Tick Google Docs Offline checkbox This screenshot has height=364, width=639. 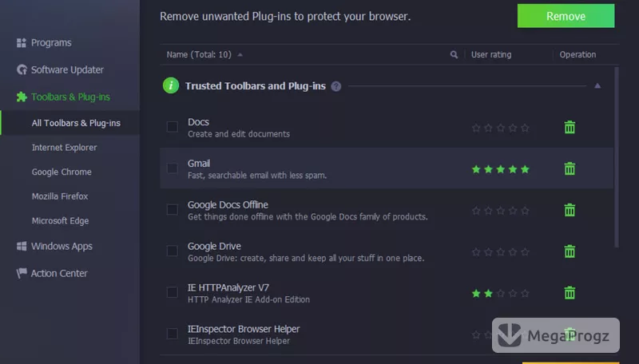pos(173,210)
